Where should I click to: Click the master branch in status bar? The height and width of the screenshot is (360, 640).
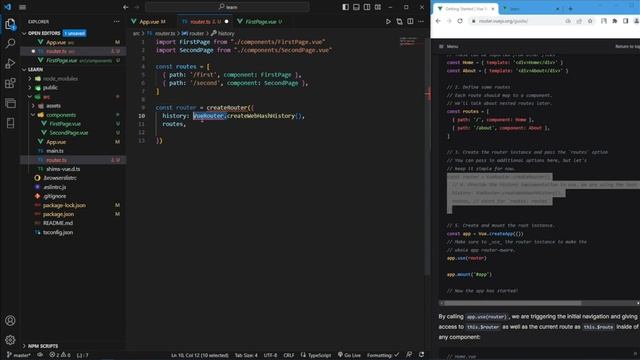pyautogui.click(x=18, y=355)
